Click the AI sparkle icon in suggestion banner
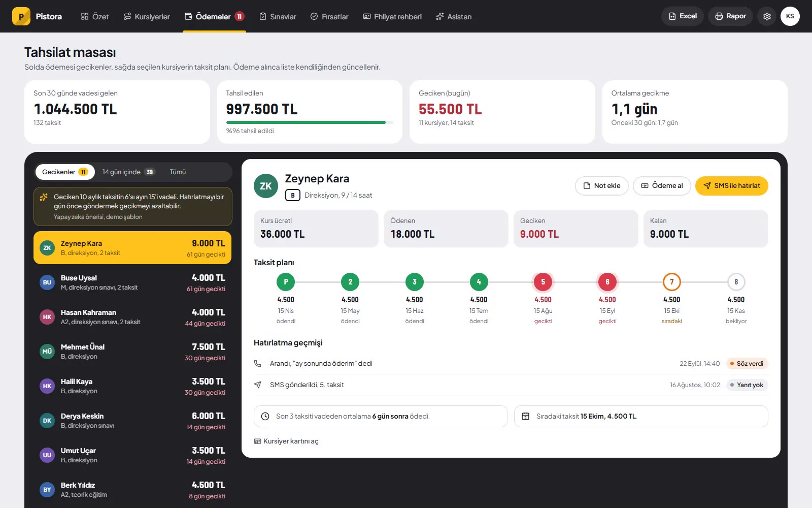 pos(44,197)
